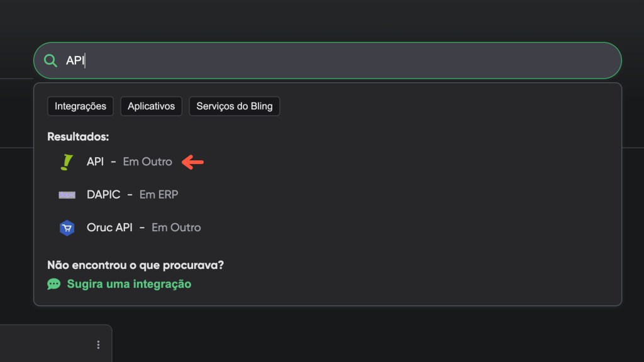This screenshot has height=362, width=644.
Task: Filter results by Aplicativos
Action: coord(151,106)
